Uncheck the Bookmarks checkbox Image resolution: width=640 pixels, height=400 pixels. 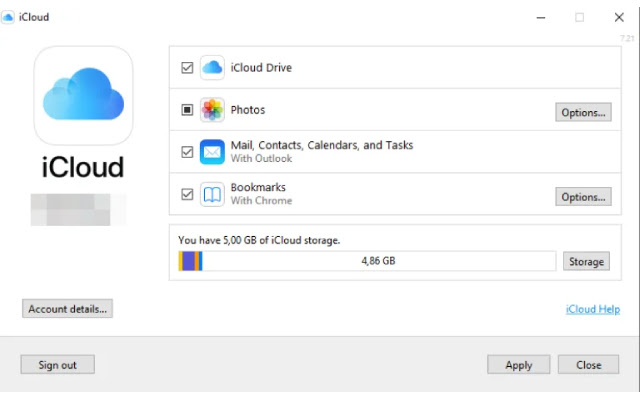(x=187, y=194)
